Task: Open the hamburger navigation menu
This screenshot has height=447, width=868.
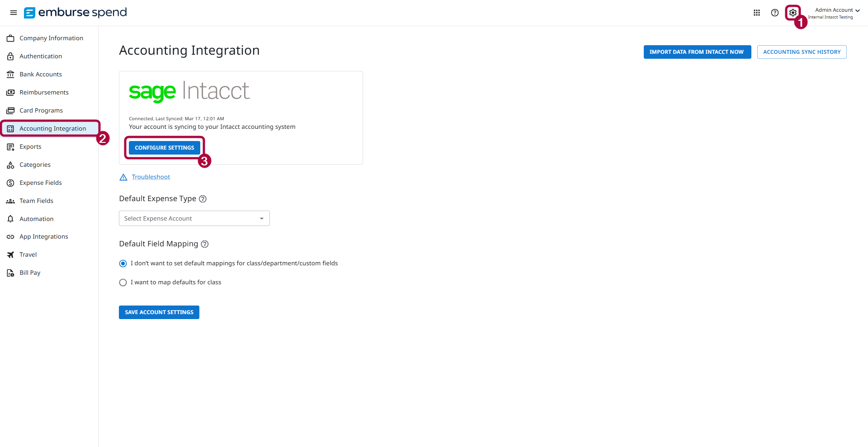Action: 13,13
